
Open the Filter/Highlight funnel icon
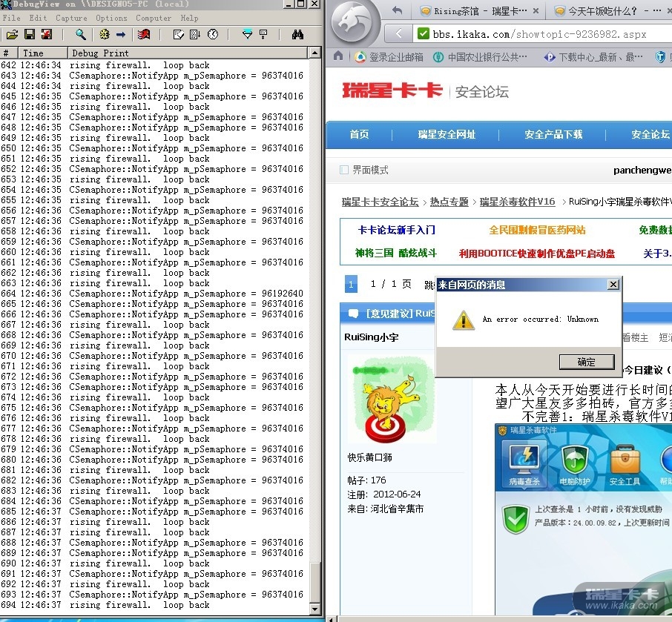247,34
